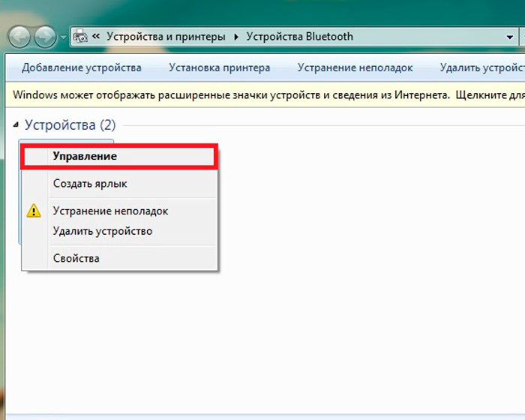Viewport: 525px width, 420px height.
Task: Click the Forward navigation arrow button
Action: pyautogui.click(x=46, y=36)
